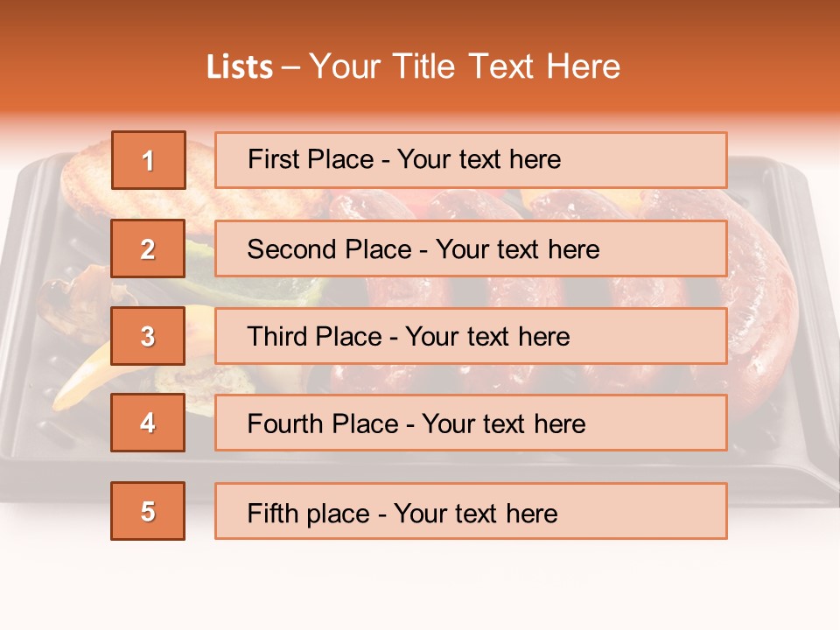Click the bold "Lists" word in title

click(240, 67)
